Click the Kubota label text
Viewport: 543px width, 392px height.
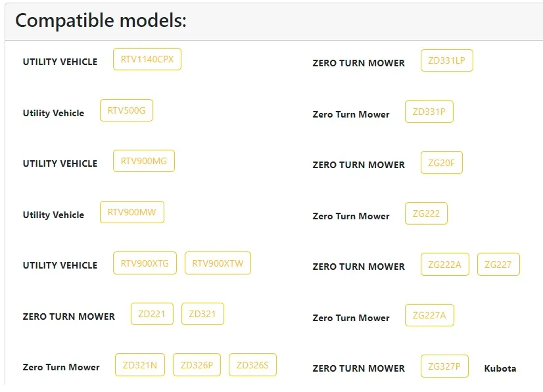pos(500,368)
